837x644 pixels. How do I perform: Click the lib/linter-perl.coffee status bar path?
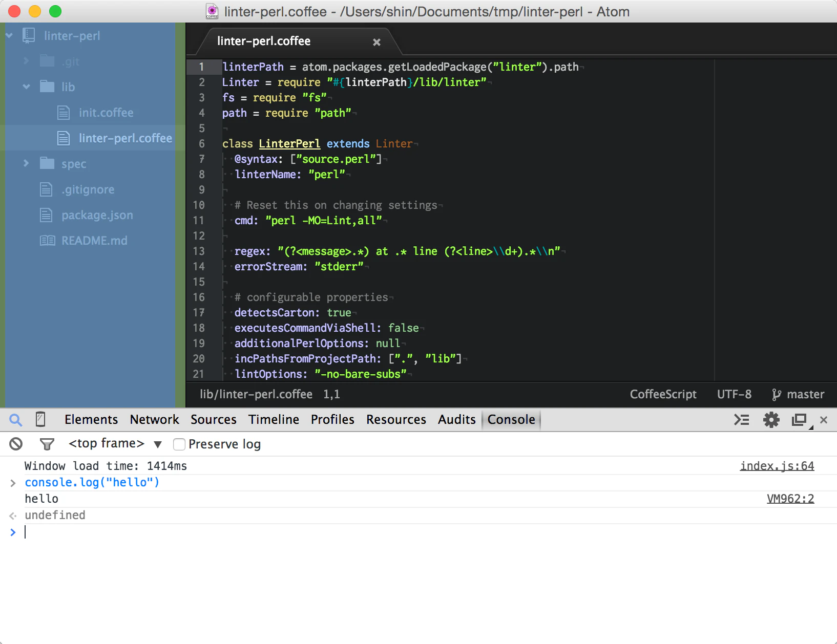(x=256, y=394)
